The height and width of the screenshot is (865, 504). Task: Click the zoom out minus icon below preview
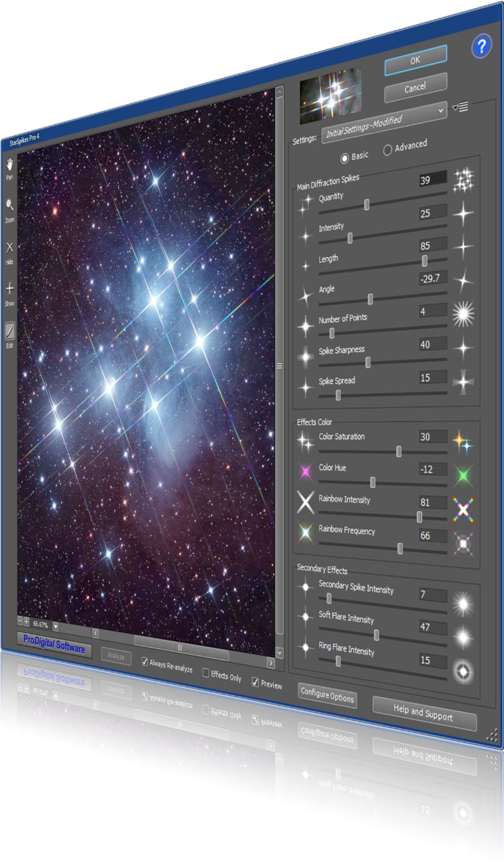20,621
